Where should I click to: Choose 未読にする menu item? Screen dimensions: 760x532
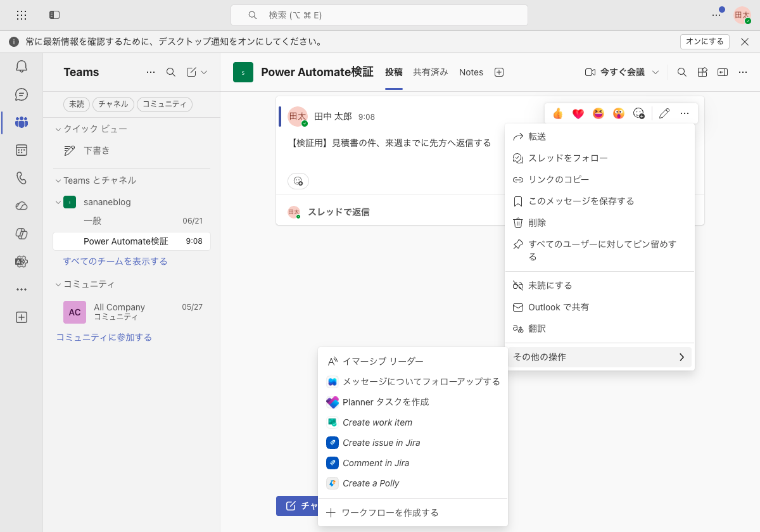(x=600, y=286)
